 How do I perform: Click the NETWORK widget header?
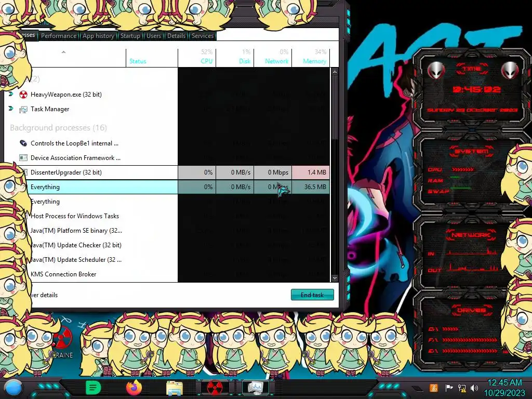pyautogui.click(x=471, y=235)
